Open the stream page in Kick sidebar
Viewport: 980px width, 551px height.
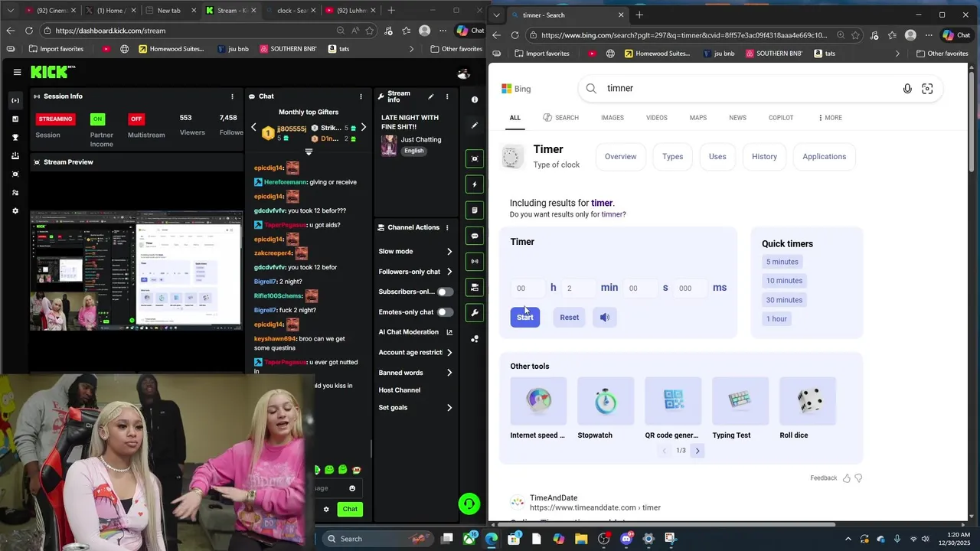pos(15,100)
